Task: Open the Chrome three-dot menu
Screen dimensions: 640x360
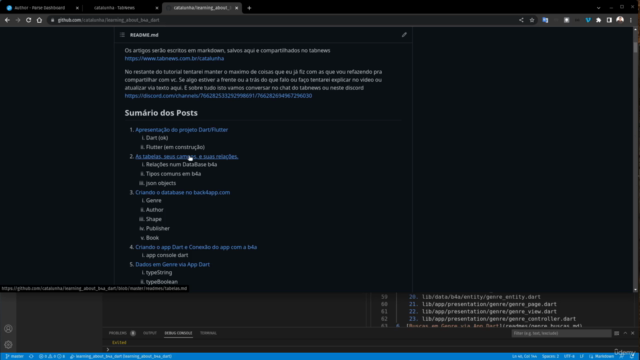Action: click(x=631, y=20)
